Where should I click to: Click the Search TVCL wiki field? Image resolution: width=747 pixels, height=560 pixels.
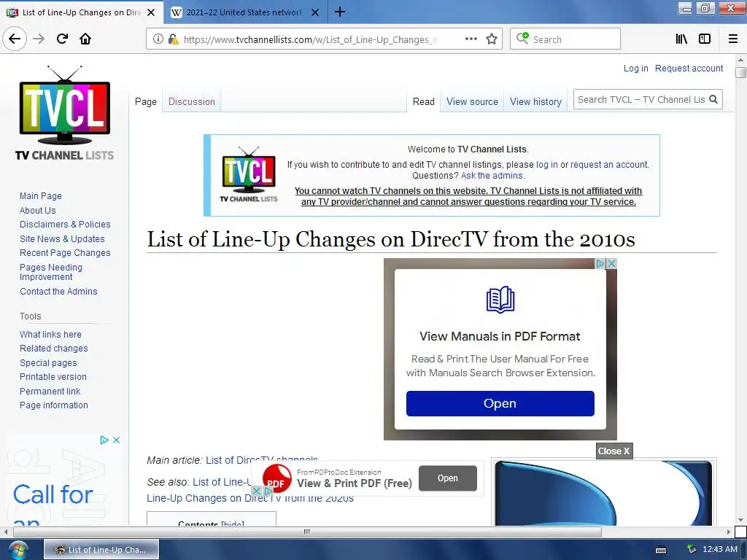[x=640, y=99]
